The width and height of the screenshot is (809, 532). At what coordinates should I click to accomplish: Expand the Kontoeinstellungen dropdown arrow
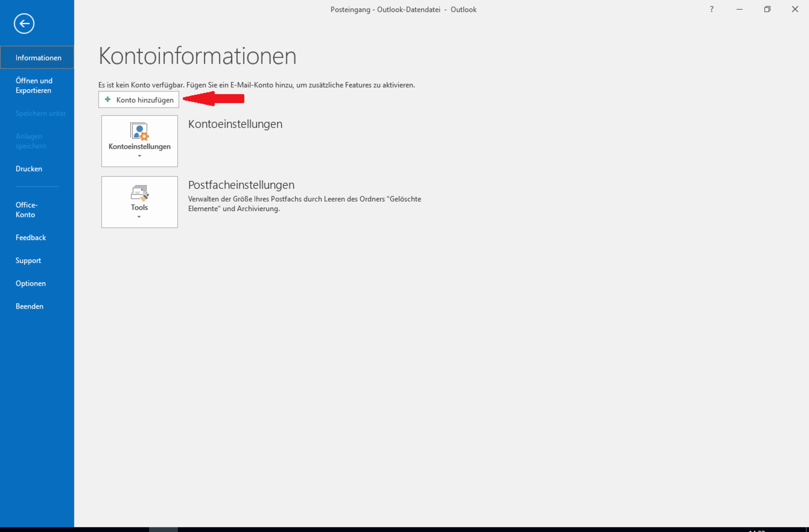(x=139, y=157)
